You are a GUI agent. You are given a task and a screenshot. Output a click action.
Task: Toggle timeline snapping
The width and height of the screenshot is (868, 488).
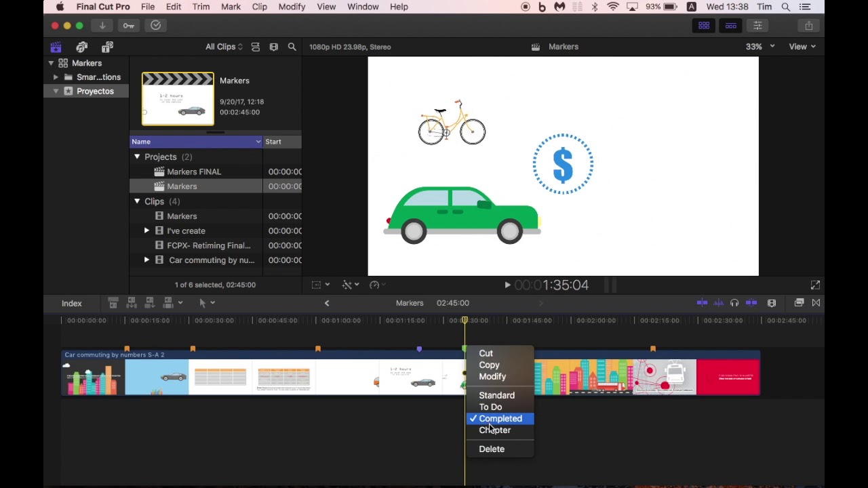pos(751,303)
